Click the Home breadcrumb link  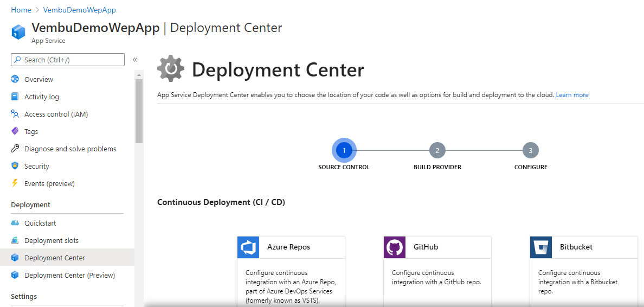21,9
